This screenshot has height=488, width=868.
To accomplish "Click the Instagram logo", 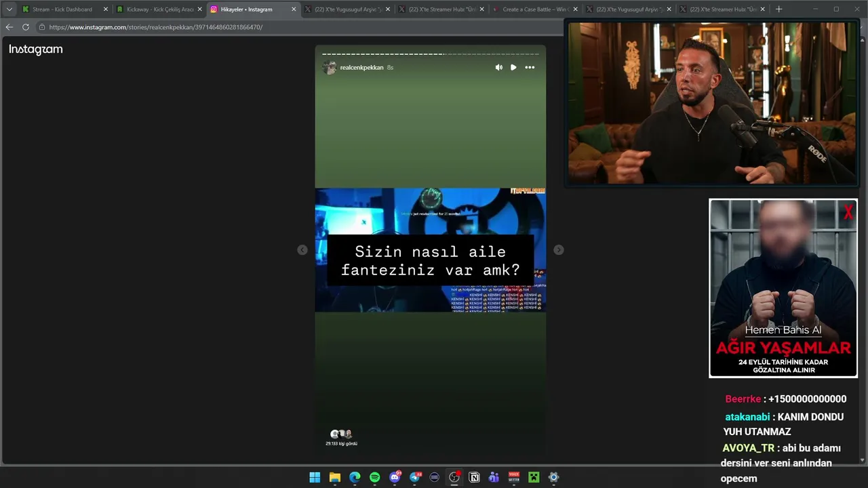I will (x=36, y=49).
